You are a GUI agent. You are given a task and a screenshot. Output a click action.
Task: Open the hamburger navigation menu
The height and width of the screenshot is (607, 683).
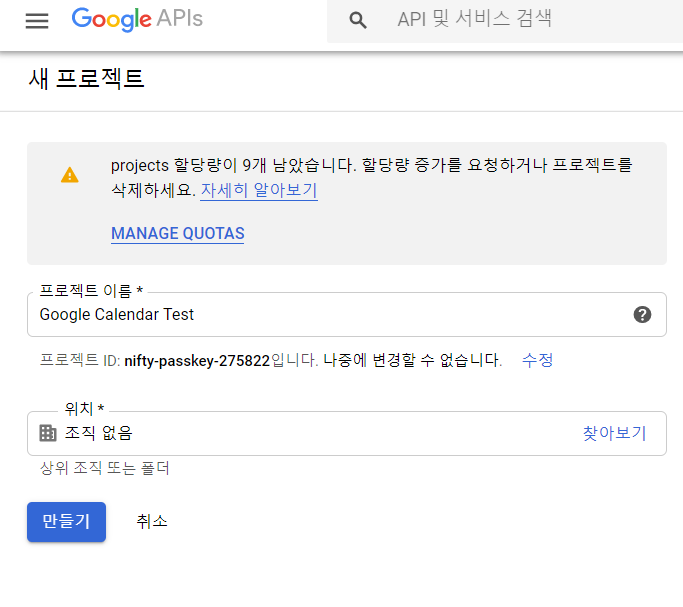click(37, 20)
